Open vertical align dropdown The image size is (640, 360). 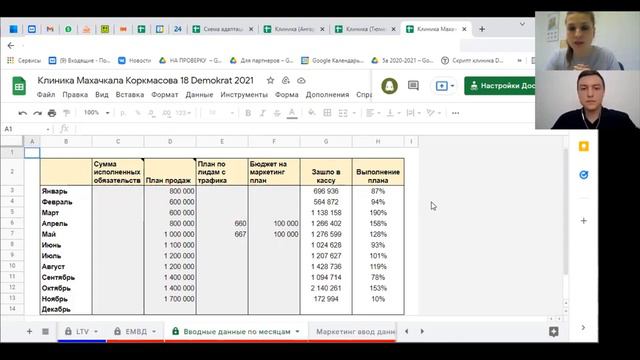click(393, 113)
